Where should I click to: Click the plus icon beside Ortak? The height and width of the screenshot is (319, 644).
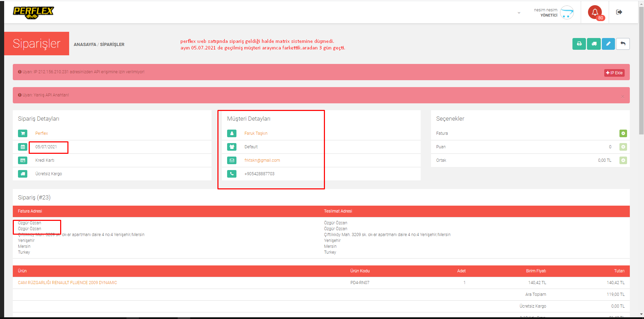[x=623, y=160]
